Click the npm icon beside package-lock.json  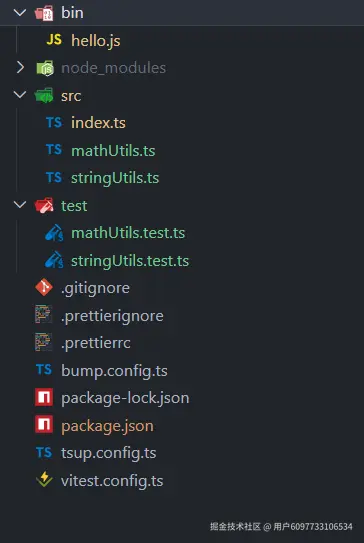point(44,397)
